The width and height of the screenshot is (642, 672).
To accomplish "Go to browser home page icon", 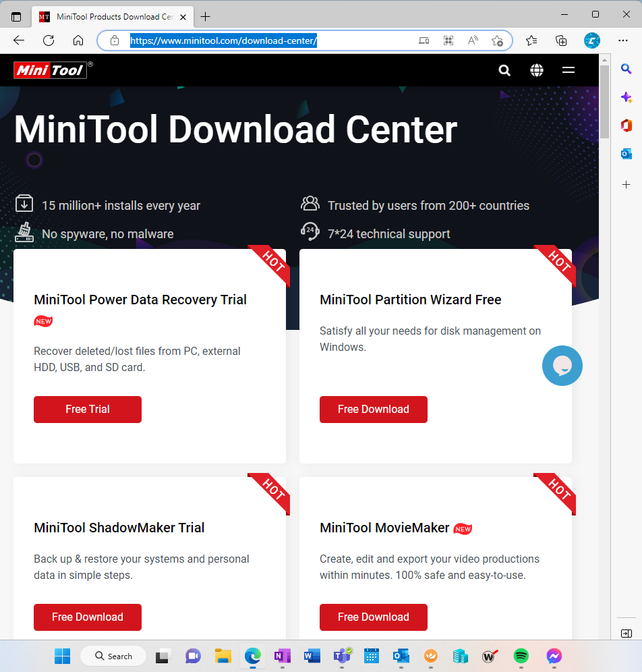I will 78,40.
